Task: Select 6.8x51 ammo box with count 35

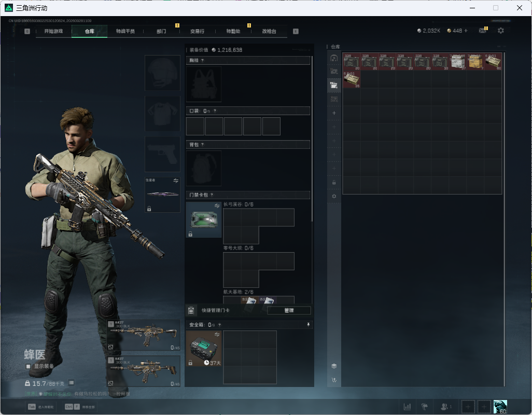Action: pyautogui.click(x=351, y=79)
